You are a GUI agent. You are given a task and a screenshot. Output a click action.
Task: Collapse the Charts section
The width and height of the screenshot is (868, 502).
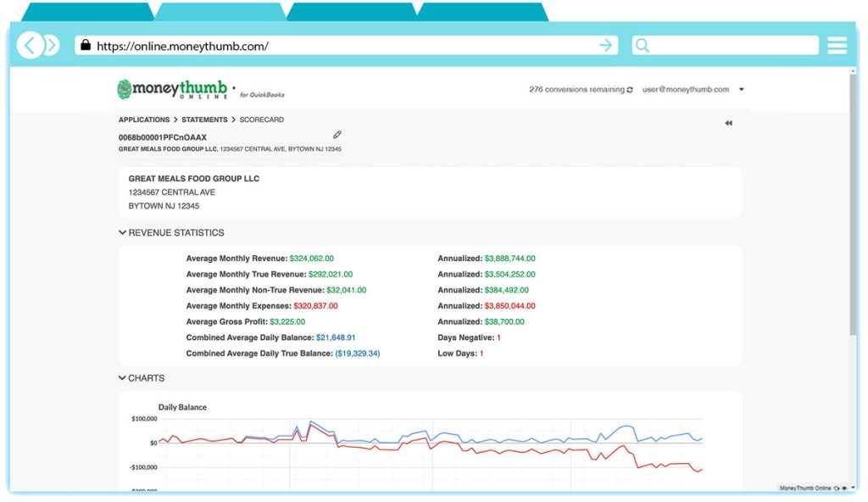[122, 378]
